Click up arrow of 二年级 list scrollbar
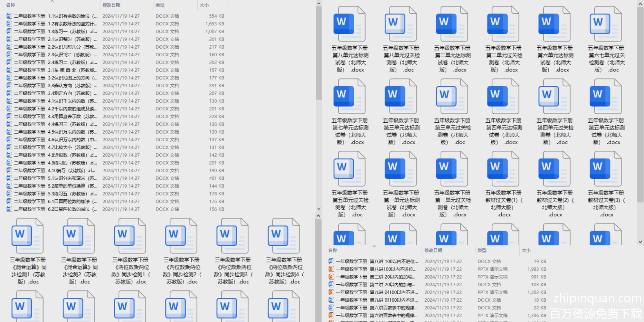This screenshot has height=322, width=644. (318, 4)
